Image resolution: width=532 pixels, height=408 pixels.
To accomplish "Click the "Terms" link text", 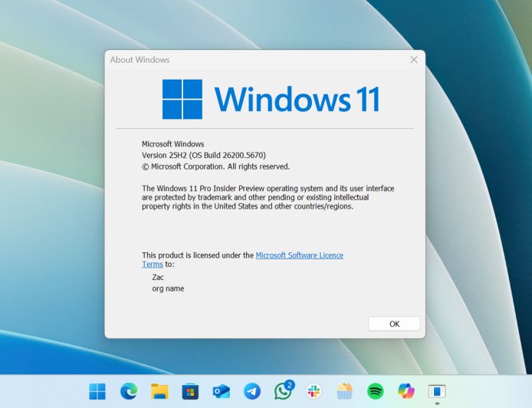I will [152, 265].
